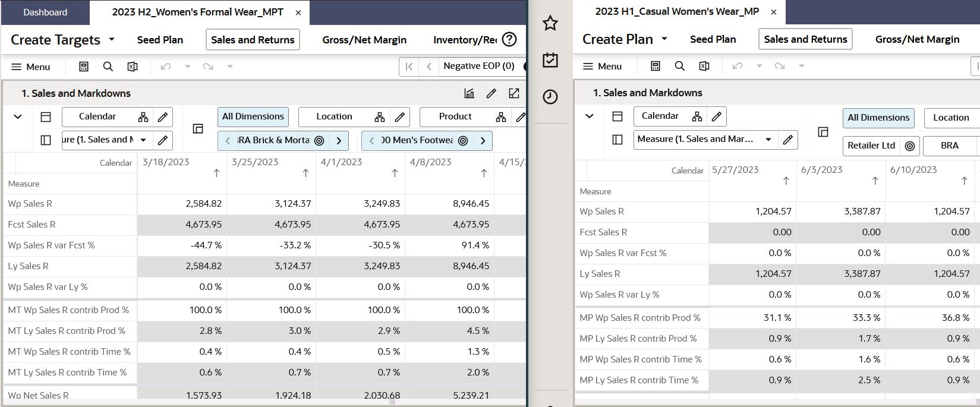The height and width of the screenshot is (407, 980).
Task: Open the tasks calendar-check icon in middle sidebar
Action: click(x=550, y=60)
